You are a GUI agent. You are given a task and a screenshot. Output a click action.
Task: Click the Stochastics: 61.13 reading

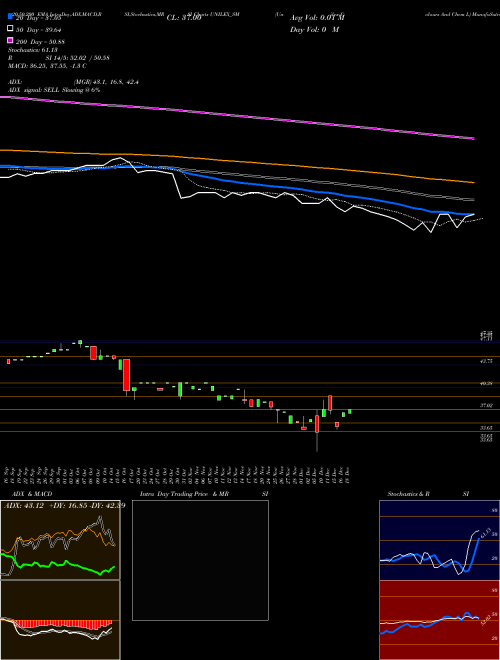point(32,50)
